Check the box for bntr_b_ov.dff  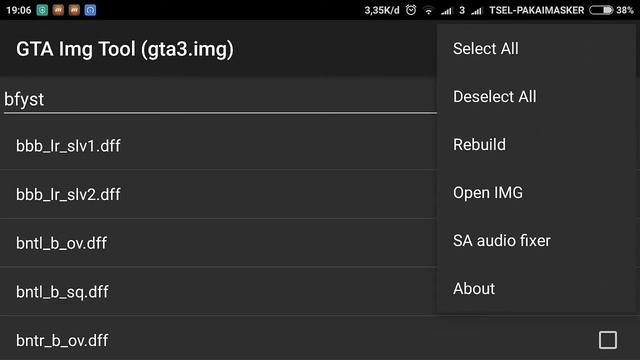[608, 340]
